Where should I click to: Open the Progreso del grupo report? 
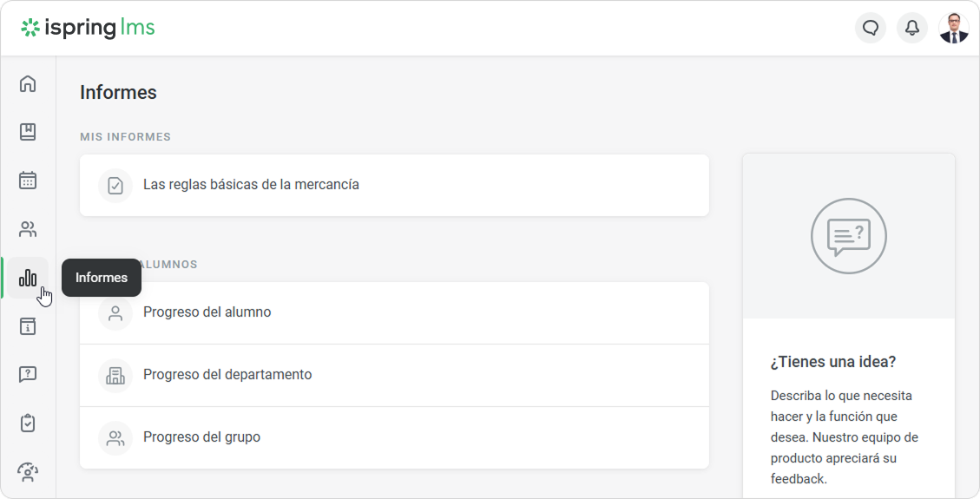(201, 437)
